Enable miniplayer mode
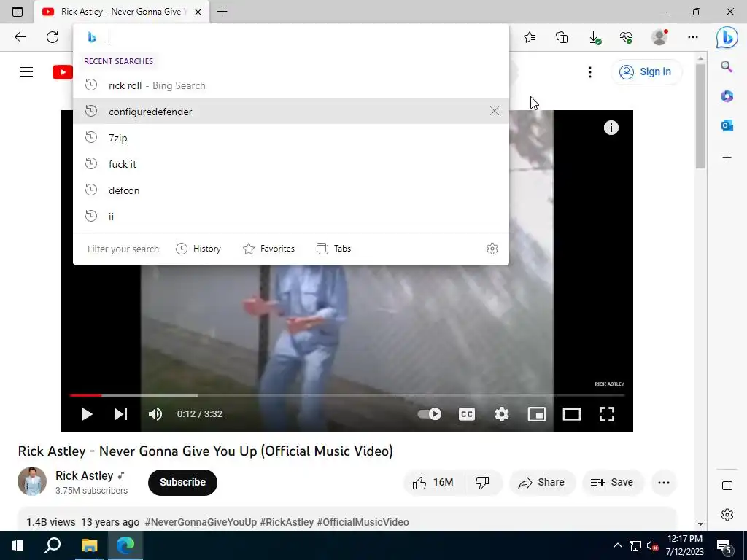The image size is (747, 560). [x=536, y=414]
